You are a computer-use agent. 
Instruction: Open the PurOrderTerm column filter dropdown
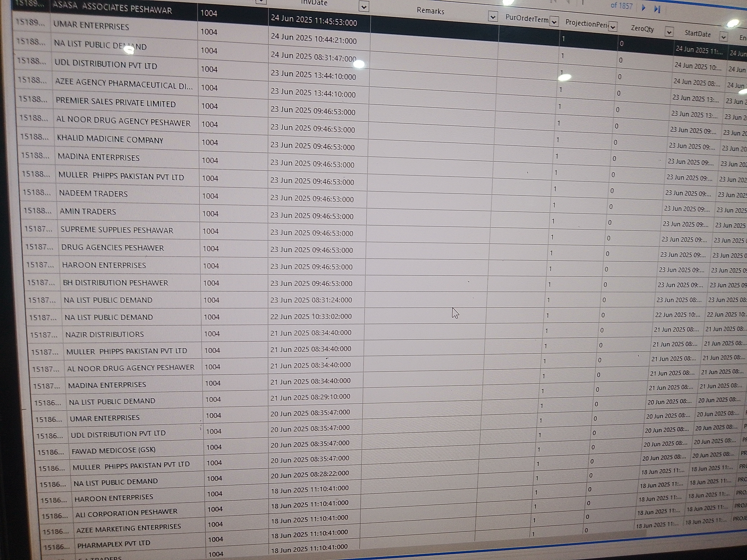pyautogui.click(x=554, y=22)
